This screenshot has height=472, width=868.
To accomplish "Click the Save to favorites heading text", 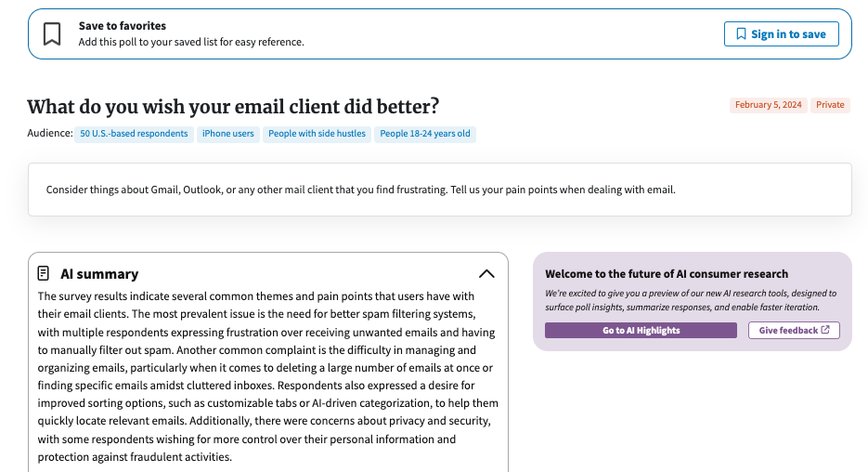I will (x=123, y=25).
